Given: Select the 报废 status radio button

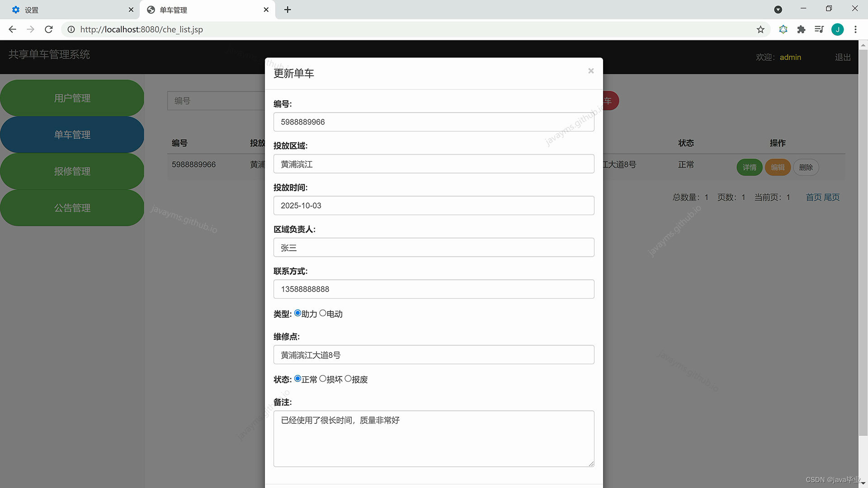Looking at the screenshot, I should click(x=348, y=379).
